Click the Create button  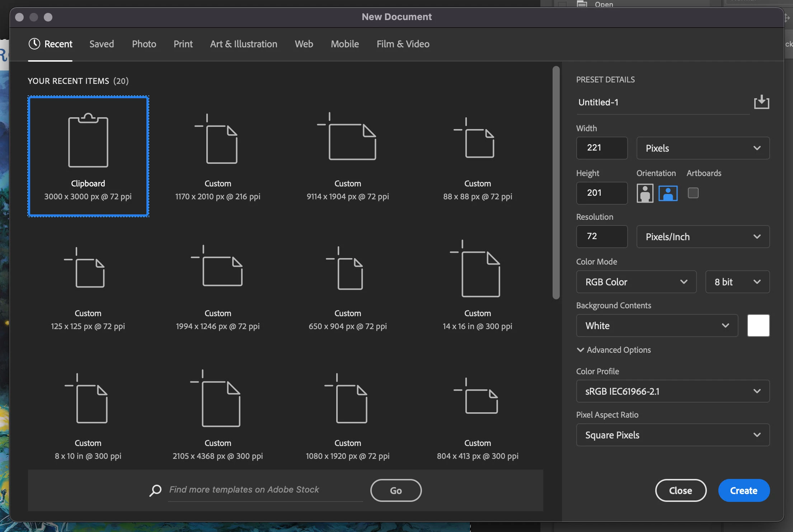click(x=743, y=490)
